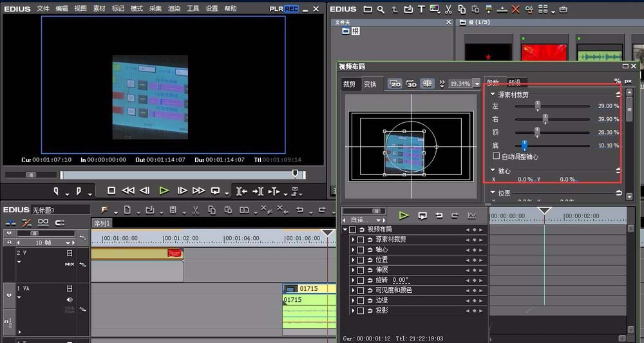Open the 渲染 menu
The width and height of the screenshot is (644, 343).
pyautogui.click(x=174, y=8)
